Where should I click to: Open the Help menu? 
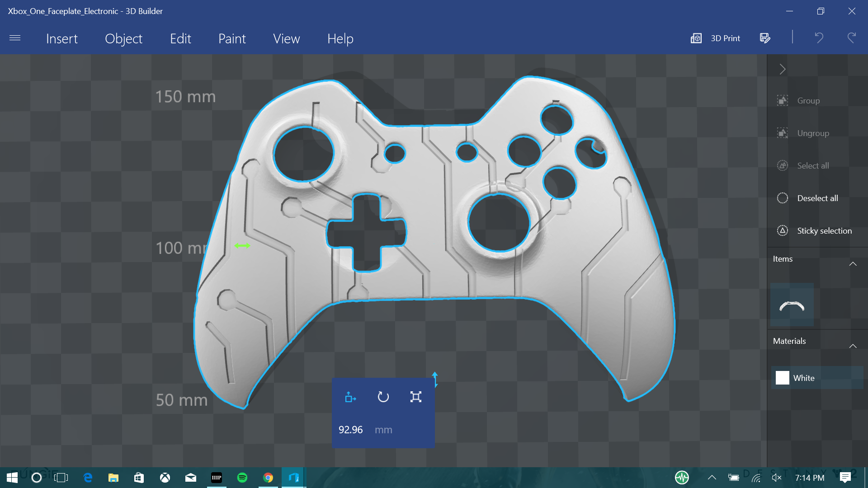pos(340,39)
